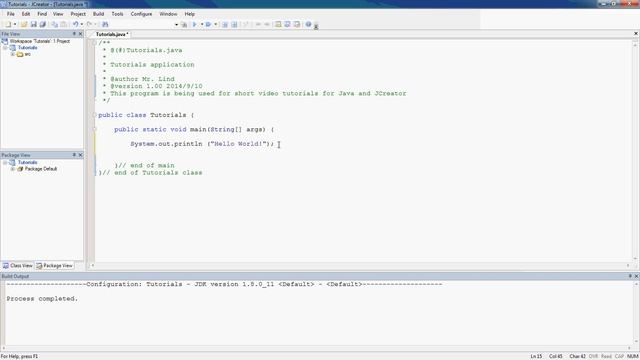Open the File menu
This screenshot has width=640, height=360.
click(x=11, y=14)
